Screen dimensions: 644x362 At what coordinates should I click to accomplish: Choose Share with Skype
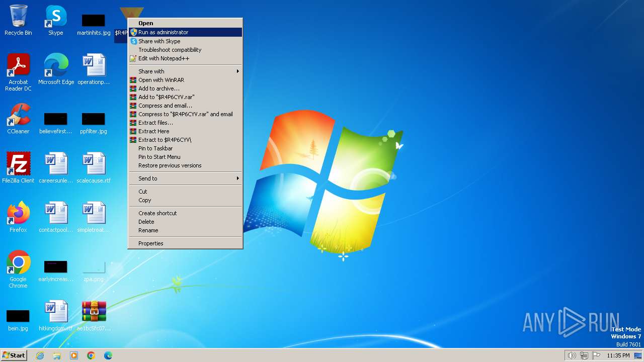[185, 41]
